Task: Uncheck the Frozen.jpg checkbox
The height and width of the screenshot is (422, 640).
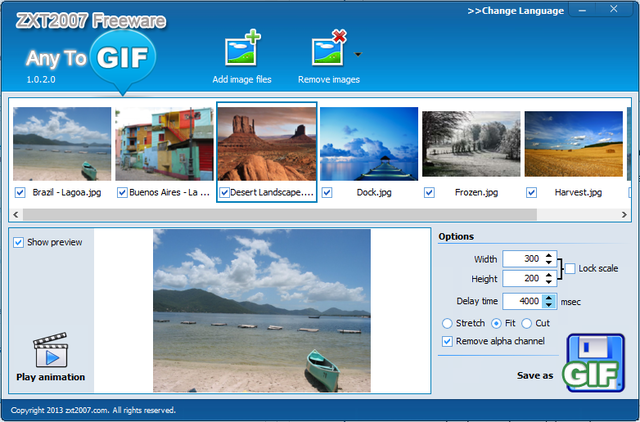Action: pyautogui.click(x=429, y=192)
